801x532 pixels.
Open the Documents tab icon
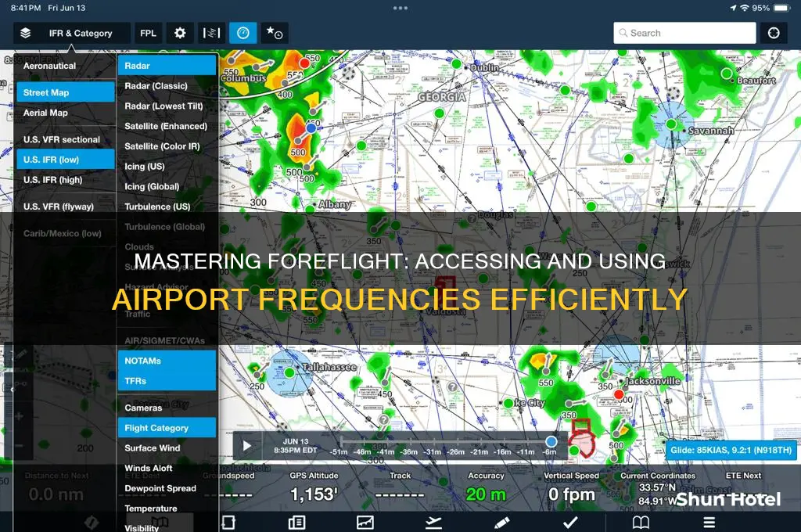[296, 523]
